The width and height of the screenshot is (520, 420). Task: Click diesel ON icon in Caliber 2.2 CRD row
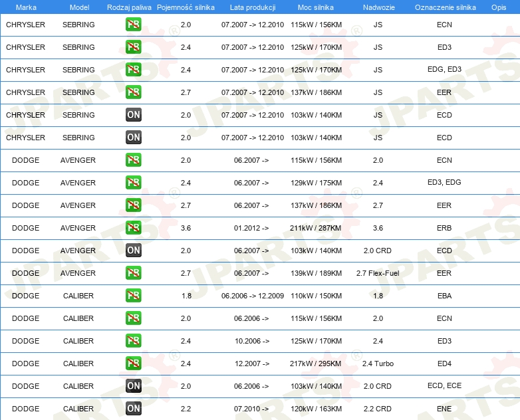[x=133, y=409]
